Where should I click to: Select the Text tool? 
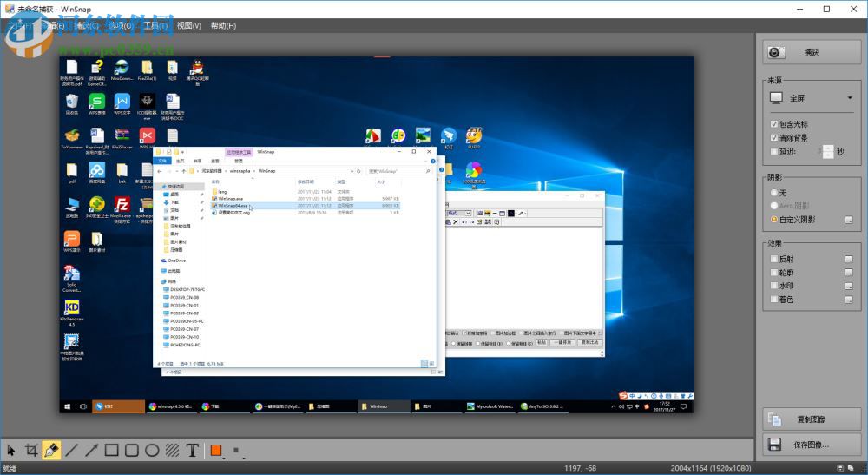[192, 451]
